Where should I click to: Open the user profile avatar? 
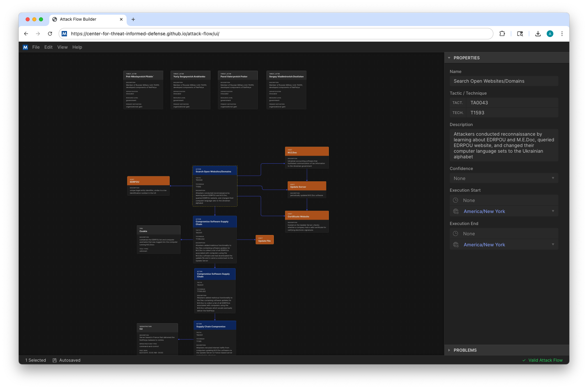tap(550, 34)
